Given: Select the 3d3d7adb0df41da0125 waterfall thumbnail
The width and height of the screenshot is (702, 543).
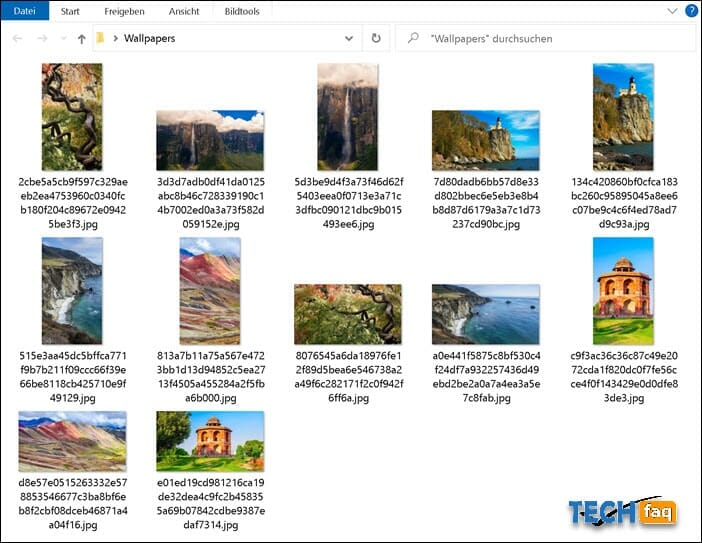Looking at the screenshot, I should (x=210, y=140).
